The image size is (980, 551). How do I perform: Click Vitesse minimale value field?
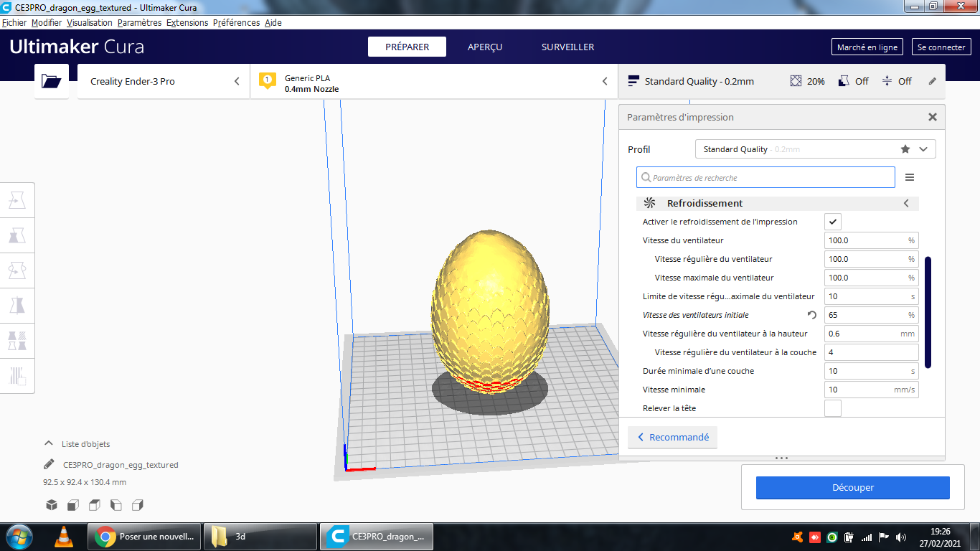click(x=872, y=390)
